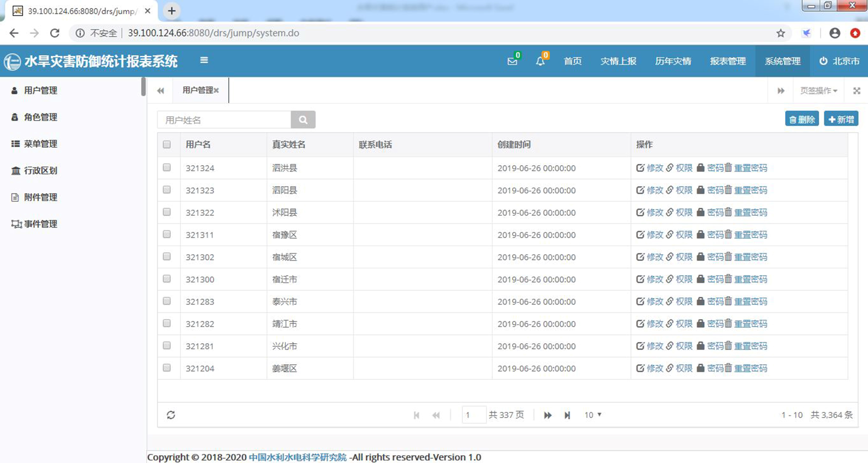Refresh the table with the reload icon
The height and width of the screenshot is (463, 868).
171,415
